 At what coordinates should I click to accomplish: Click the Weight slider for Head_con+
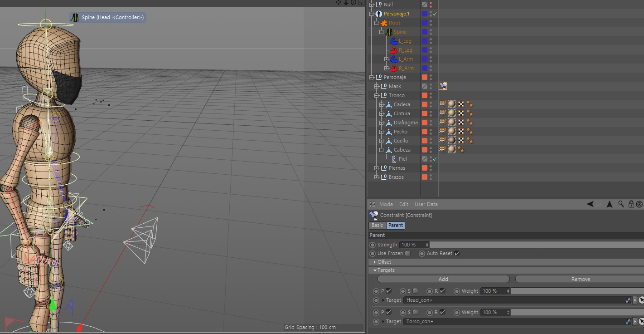click(x=577, y=291)
